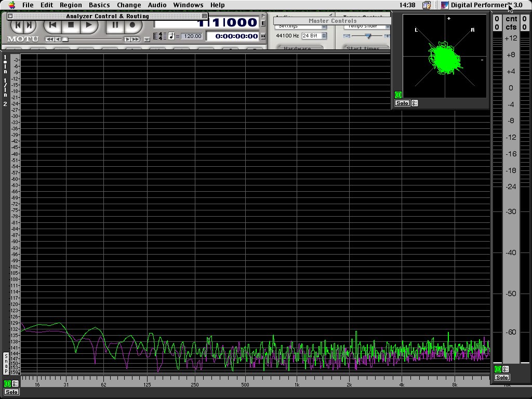Screen dimensions: 532x399
Task: Open the Audio menu
Action: pyautogui.click(x=157, y=5)
